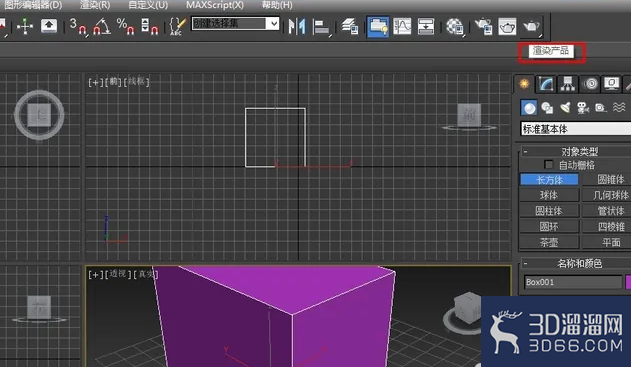Collapse the Name and Color rollout
Image resolution: width=631 pixels, height=367 pixels.
coord(525,264)
